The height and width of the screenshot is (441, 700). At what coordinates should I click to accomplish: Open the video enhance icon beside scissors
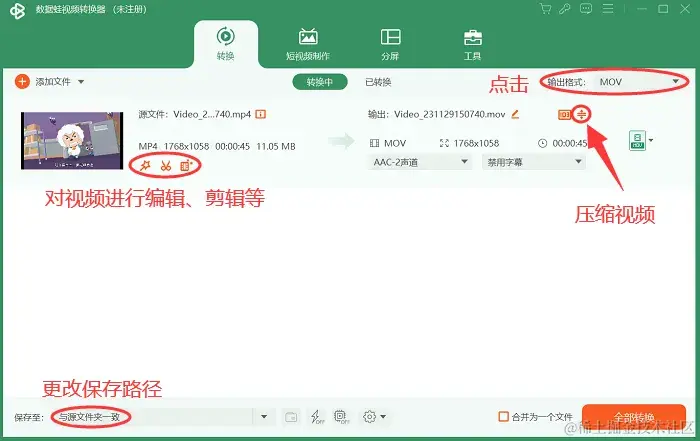(186, 166)
